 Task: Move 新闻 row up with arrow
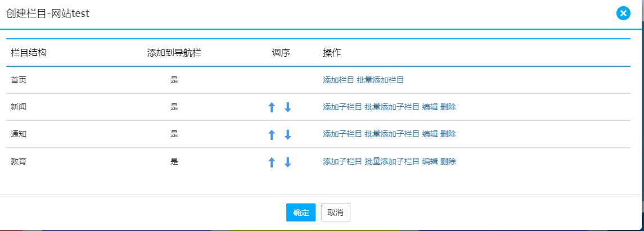pos(271,107)
